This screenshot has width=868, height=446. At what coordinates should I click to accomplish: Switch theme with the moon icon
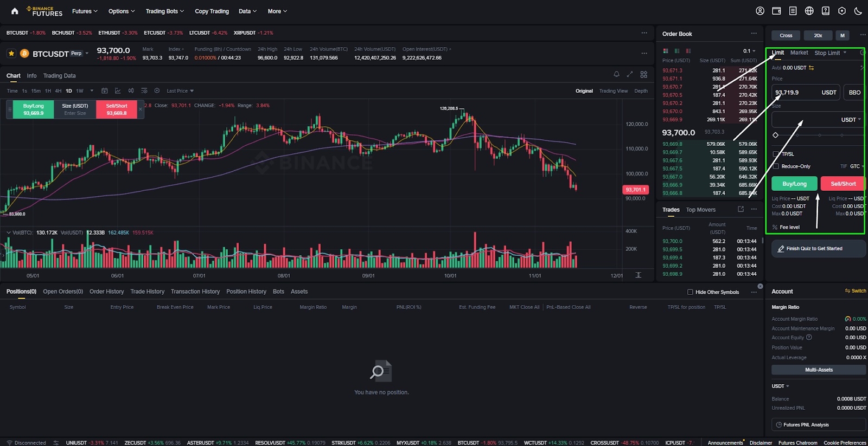(858, 11)
